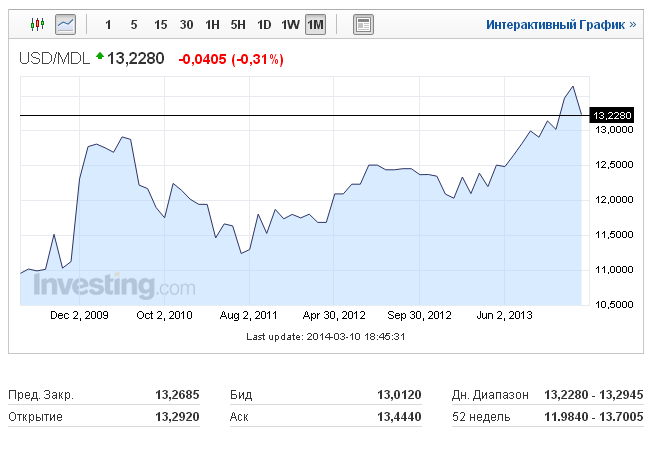Click the Dec 2, 2009 date label
This screenshot has width=653, height=454.
pyautogui.click(x=79, y=315)
